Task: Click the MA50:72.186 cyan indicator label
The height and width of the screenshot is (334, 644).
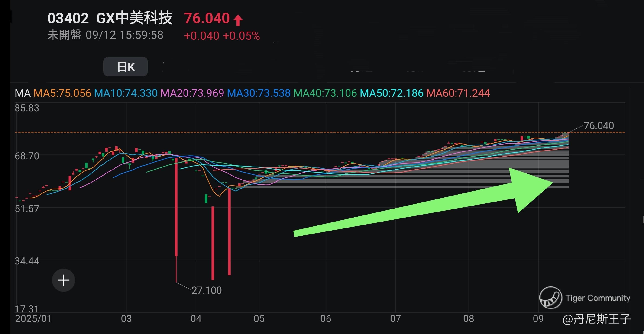Action: [x=392, y=93]
